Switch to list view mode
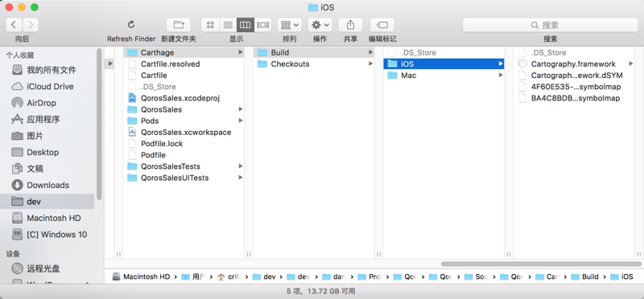 point(228,25)
